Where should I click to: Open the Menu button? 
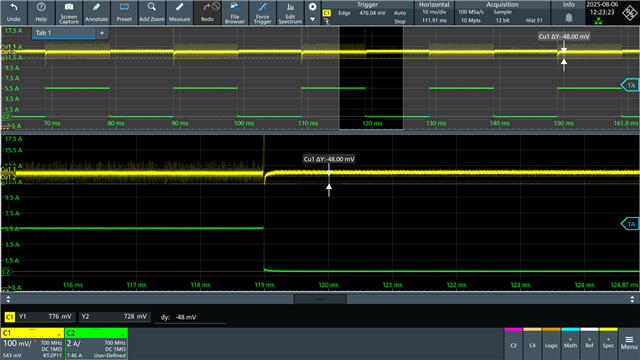click(x=629, y=343)
